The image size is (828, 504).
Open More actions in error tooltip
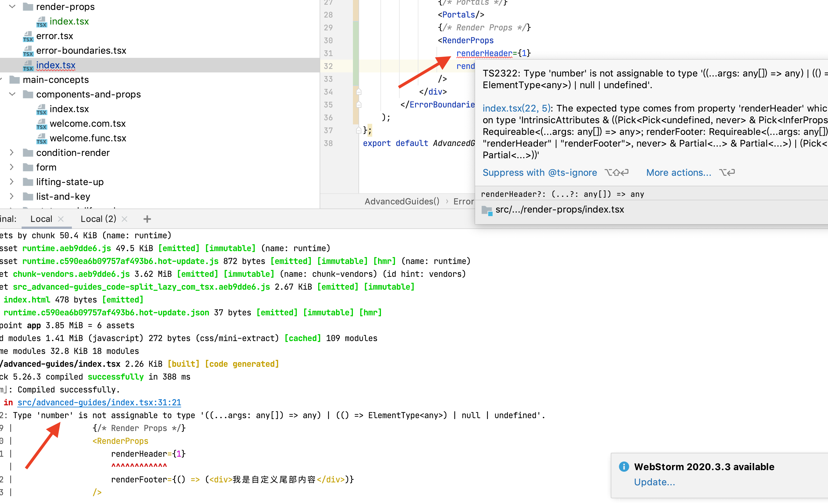[x=678, y=173]
